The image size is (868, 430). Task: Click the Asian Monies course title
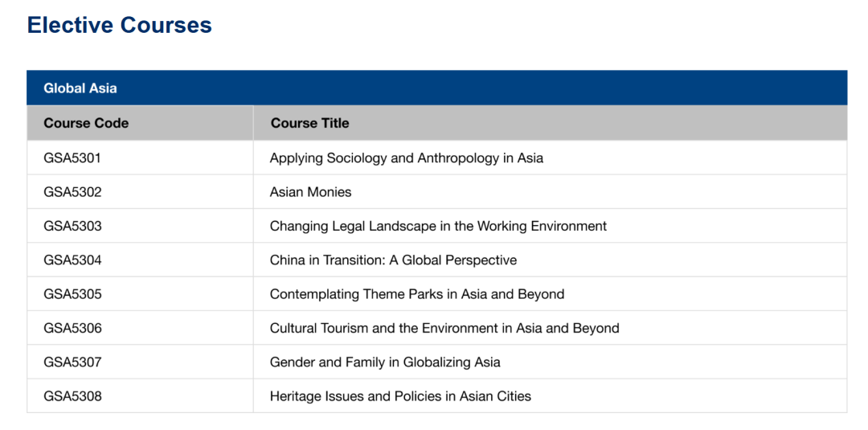click(x=310, y=192)
